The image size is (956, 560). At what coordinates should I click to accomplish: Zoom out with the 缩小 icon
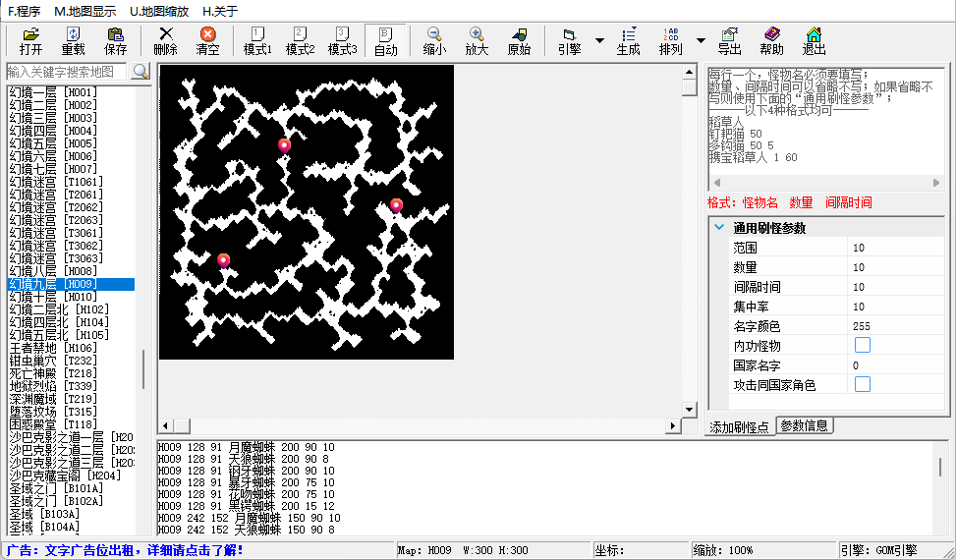(x=433, y=41)
